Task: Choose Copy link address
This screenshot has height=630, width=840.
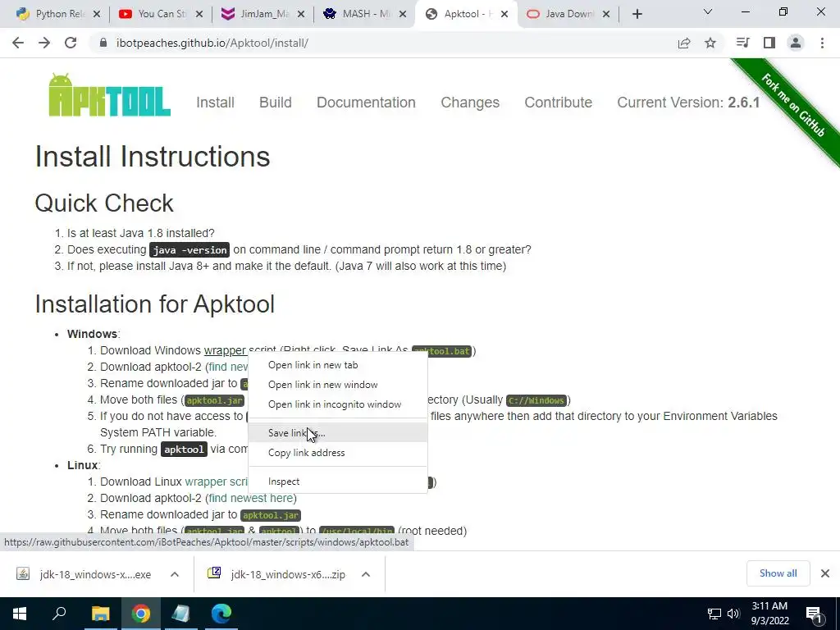Action: click(x=337, y=453)
